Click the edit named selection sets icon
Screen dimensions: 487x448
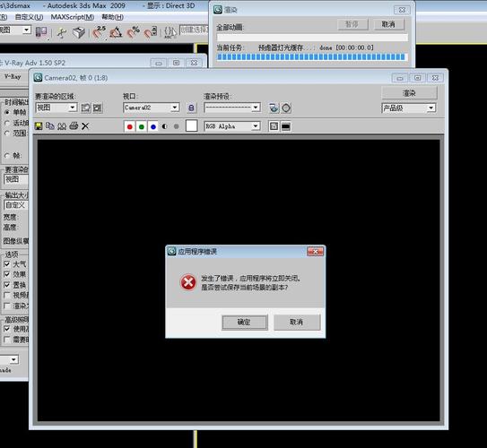pos(170,32)
